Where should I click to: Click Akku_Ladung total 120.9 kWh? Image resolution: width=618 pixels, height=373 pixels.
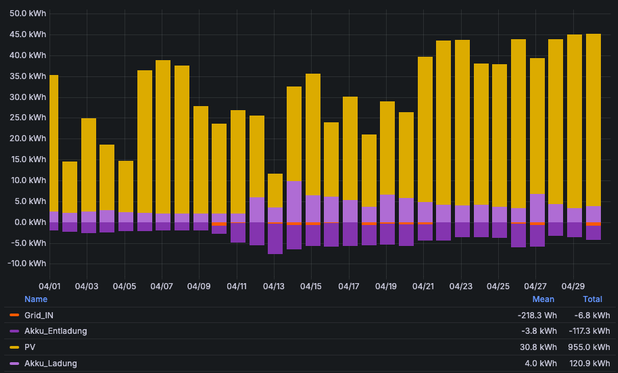pos(590,364)
